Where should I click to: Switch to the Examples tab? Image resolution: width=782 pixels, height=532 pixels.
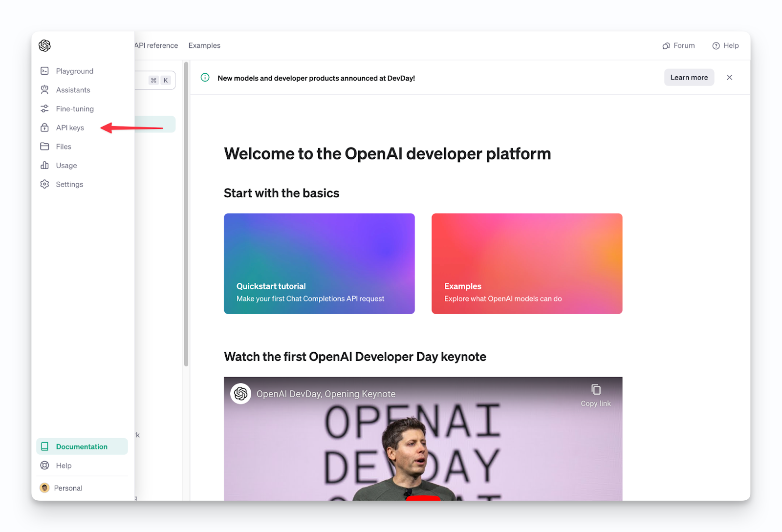pos(204,45)
